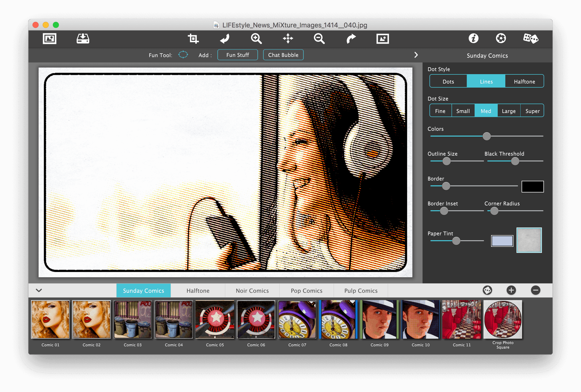Screen dimensions: 581x392
Task: Click the zoom in magnifier icon
Action: coord(256,39)
